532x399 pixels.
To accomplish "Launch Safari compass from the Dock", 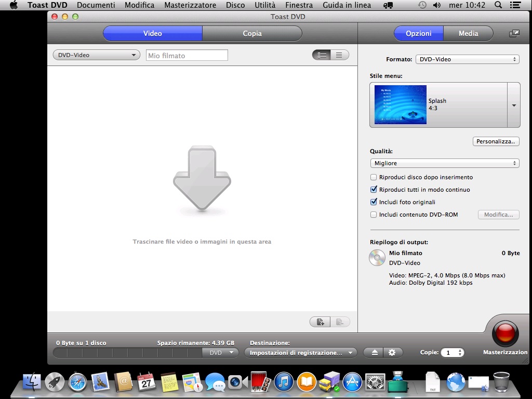I will click(77, 382).
